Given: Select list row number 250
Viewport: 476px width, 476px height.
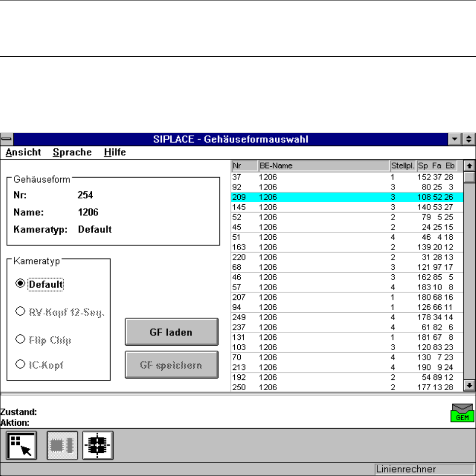Looking at the screenshot, I should [347, 387].
